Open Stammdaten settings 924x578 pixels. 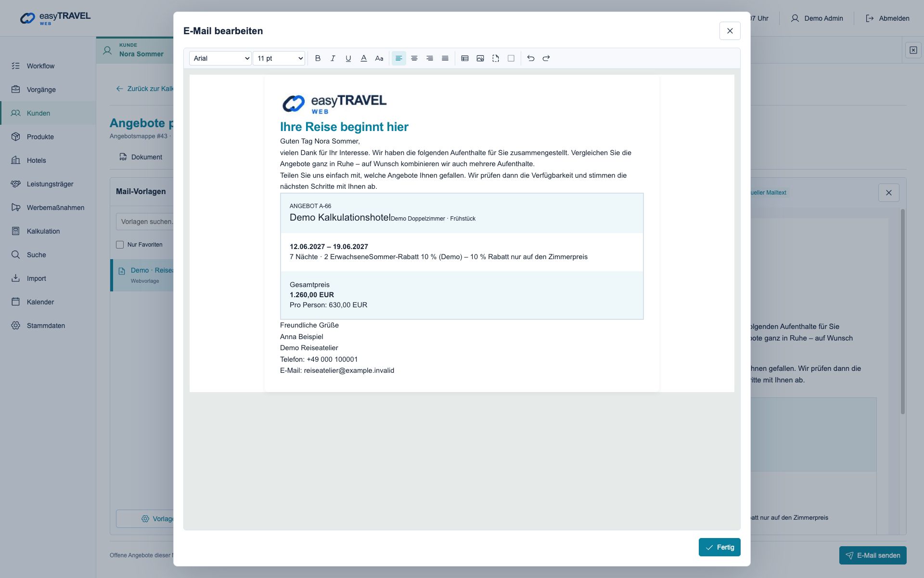point(48,326)
